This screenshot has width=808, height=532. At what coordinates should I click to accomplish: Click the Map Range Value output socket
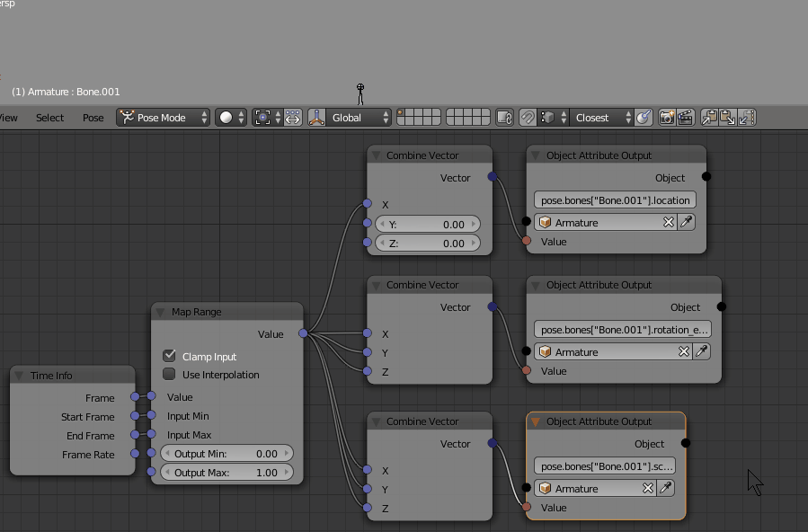(x=303, y=333)
